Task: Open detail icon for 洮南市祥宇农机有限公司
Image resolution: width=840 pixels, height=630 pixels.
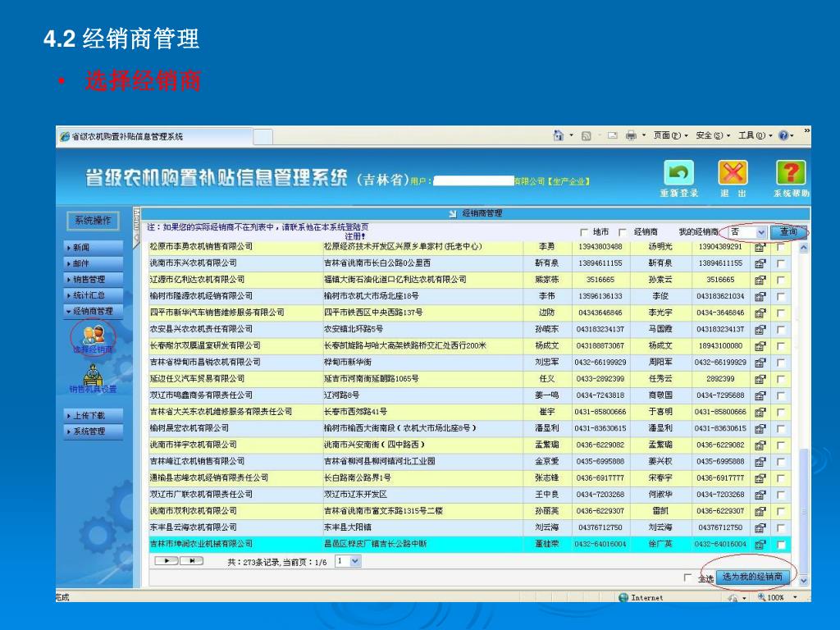Action: pos(760,445)
